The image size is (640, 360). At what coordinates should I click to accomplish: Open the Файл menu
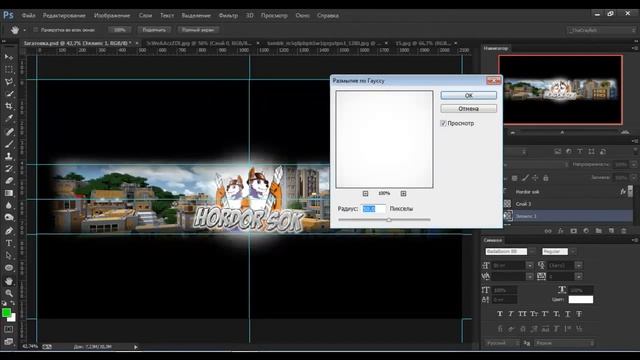coord(28,16)
